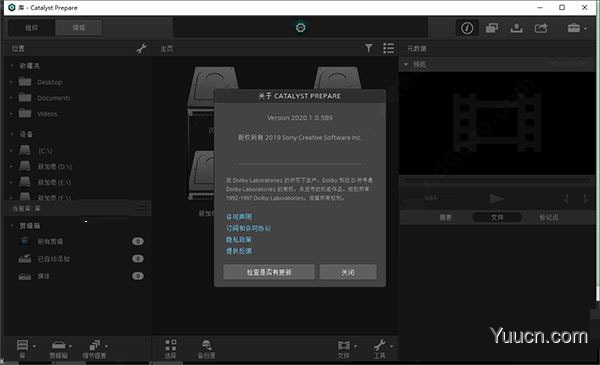Click the 情节提要 storyboard icon
Image resolution: width=600 pixels, height=365 pixels.
pos(95,345)
